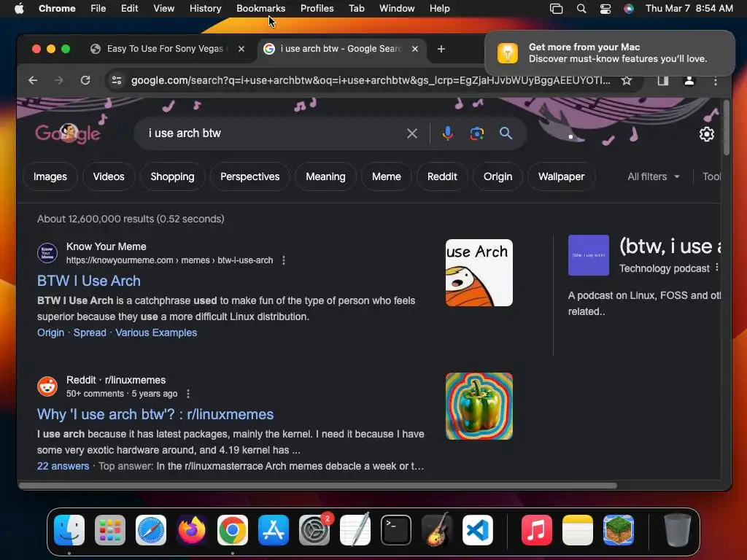The width and height of the screenshot is (747, 560).
Task: Open the BTW I Use Arch result
Action: point(88,281)
